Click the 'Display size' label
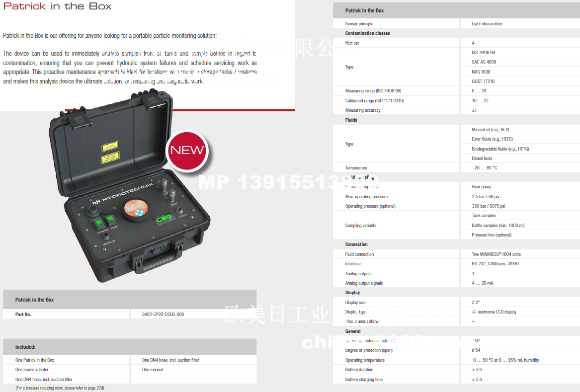The width and height of the screenshot is (580, 392). click(x=355, y=303)
